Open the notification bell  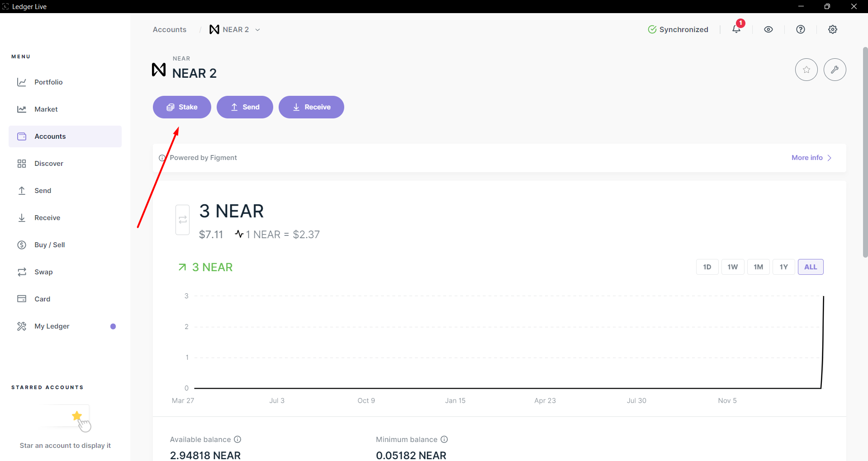point(735,29)
